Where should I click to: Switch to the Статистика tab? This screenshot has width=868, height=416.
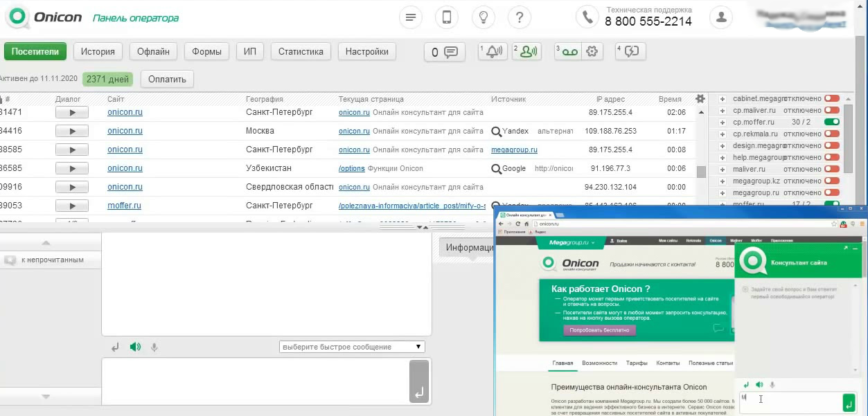[x=301, y=52]
